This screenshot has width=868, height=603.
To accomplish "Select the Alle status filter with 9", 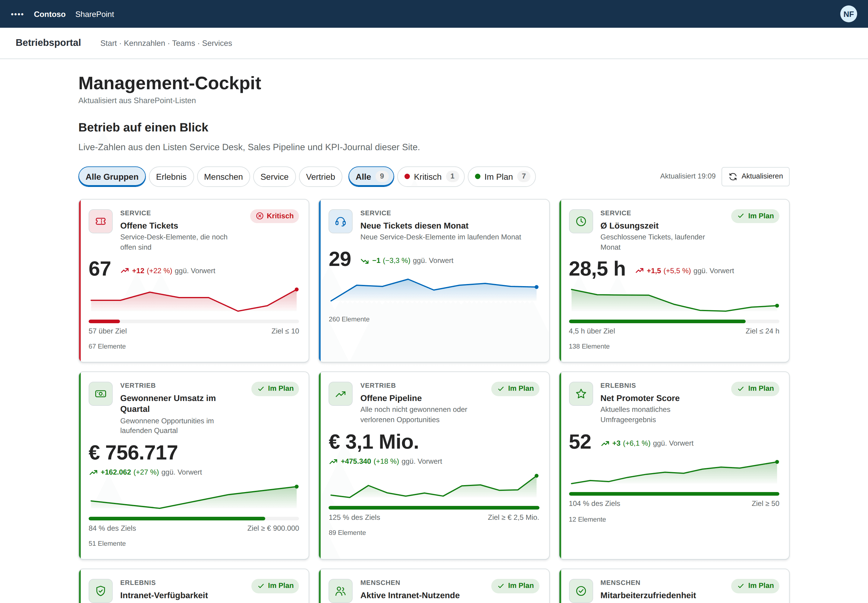I will [x=371, y=176].
